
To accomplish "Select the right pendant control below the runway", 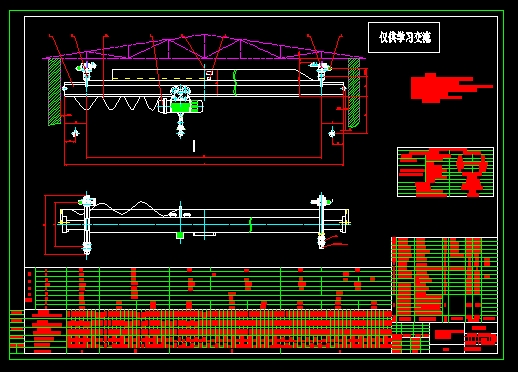I will 332,133.
